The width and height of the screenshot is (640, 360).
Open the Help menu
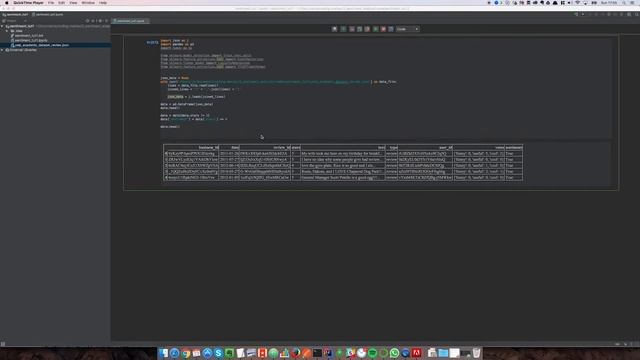(103, 3)
